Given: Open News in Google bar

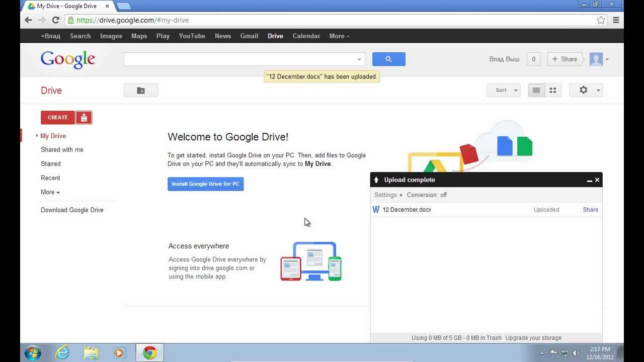Looking at the screenshot, I should (x=223, y=36).
